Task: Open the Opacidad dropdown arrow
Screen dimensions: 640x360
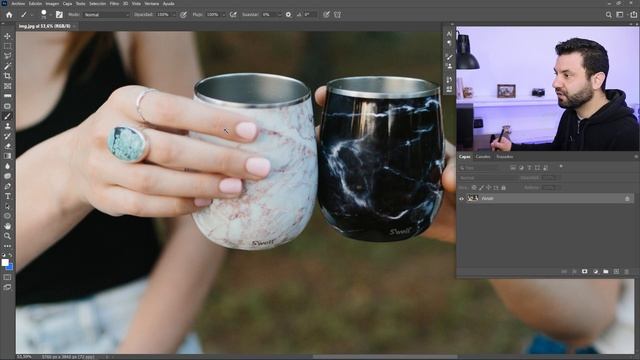Action: [x=173, y=15]
